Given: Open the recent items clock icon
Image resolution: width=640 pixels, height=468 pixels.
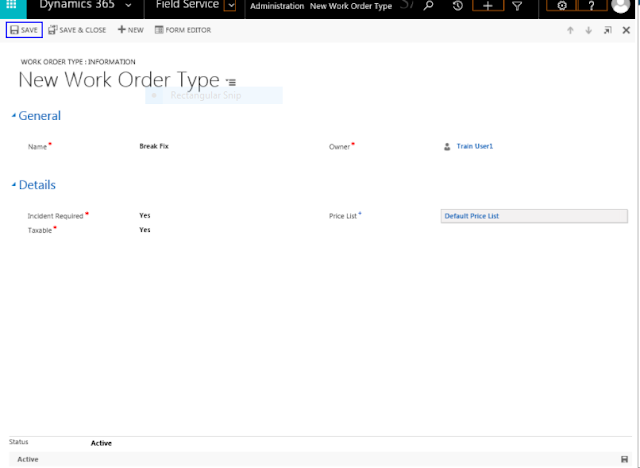Looking at the screenshot, I should pos(458,6).
